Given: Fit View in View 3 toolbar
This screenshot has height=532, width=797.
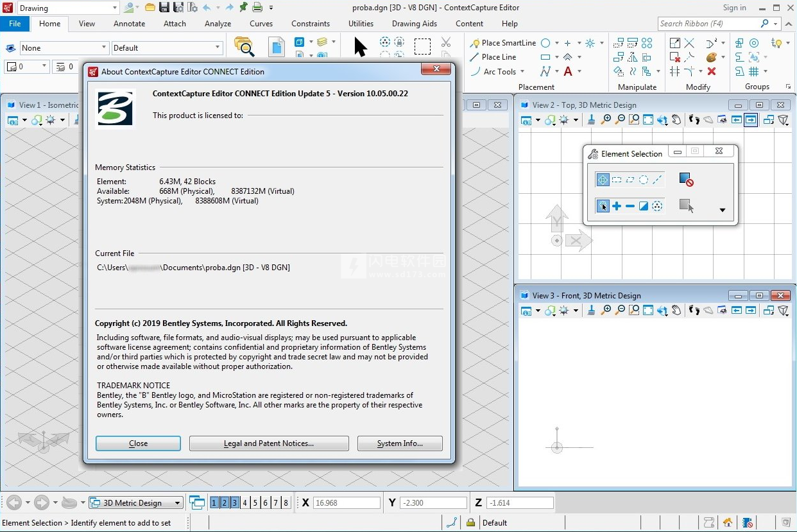Looking at the screenshot, I should click(648, 311).
